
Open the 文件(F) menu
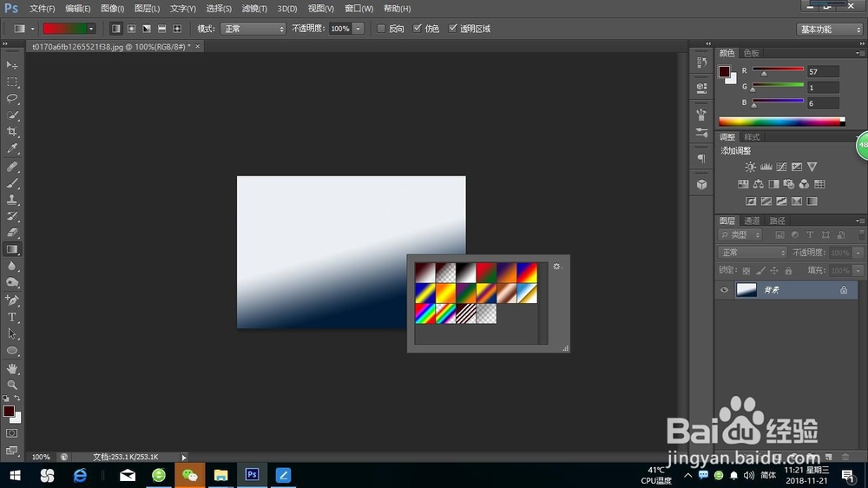[42, 9]
